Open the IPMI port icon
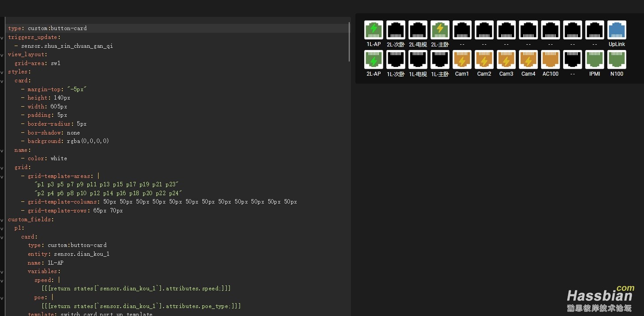Screen dimensions: 644x316 594,60
